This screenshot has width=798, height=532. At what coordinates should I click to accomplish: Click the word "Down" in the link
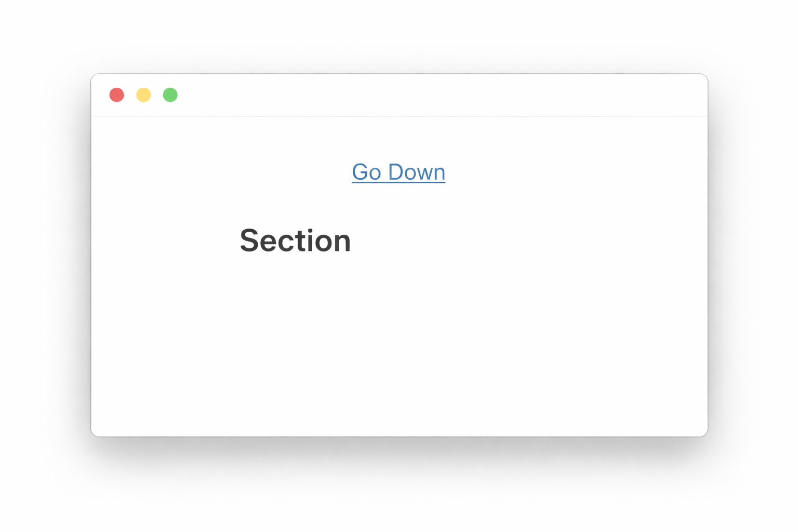point(417,172)
